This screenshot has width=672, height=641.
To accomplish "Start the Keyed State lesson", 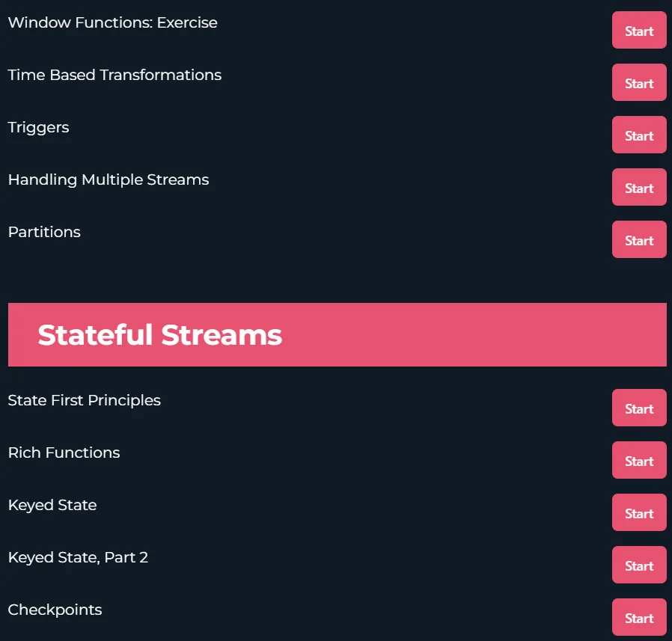I will [639, 512].
